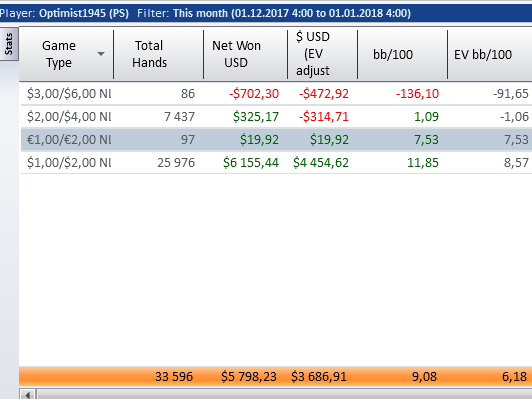This screenshot has height=399, width=532.
Task: Click net won $6 155,44
Action: tap(251, 163)
